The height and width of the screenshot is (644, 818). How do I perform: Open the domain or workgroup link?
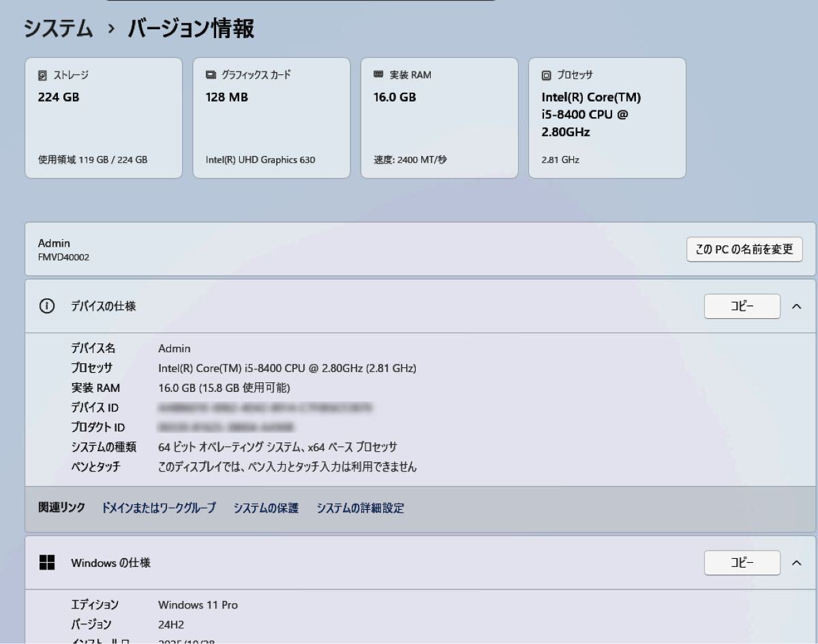(x=159, y=508)
